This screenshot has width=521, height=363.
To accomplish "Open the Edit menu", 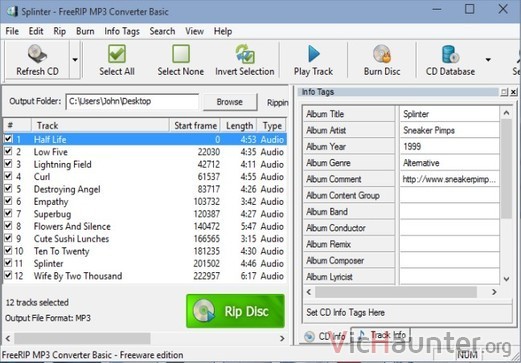I will click(x=36, y=31).
